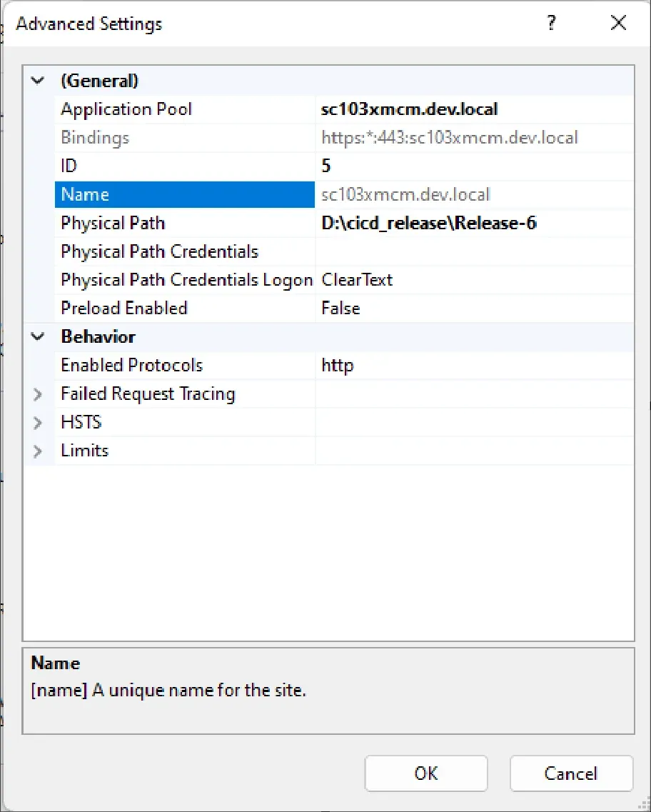Viewport: 651px width, 812px height.
Task: Select the Enabled Protocols property label
Action: (132, 366)
